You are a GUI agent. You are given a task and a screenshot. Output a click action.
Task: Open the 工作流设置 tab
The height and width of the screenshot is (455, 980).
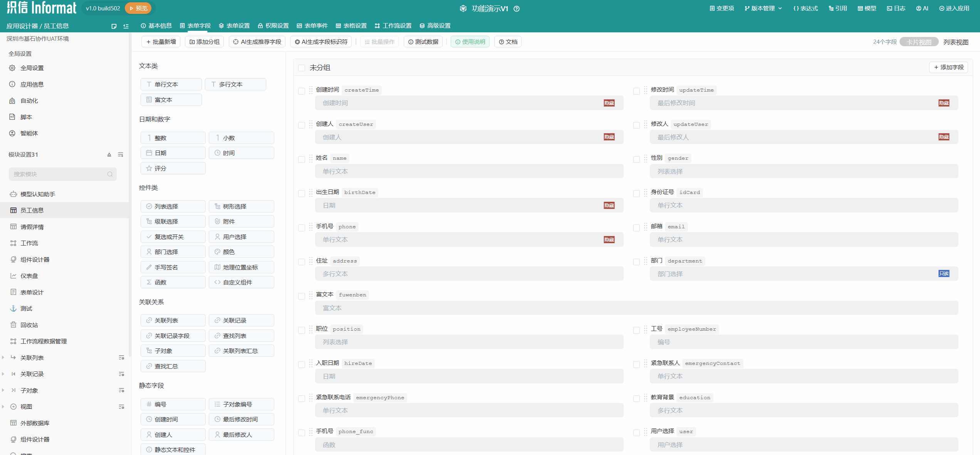tap(393, 26)
